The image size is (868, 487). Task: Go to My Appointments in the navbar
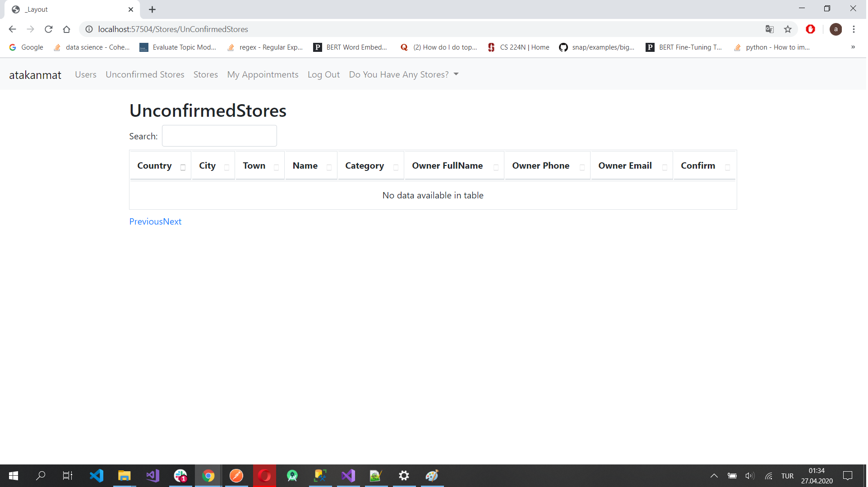click(x=263, y=75)
